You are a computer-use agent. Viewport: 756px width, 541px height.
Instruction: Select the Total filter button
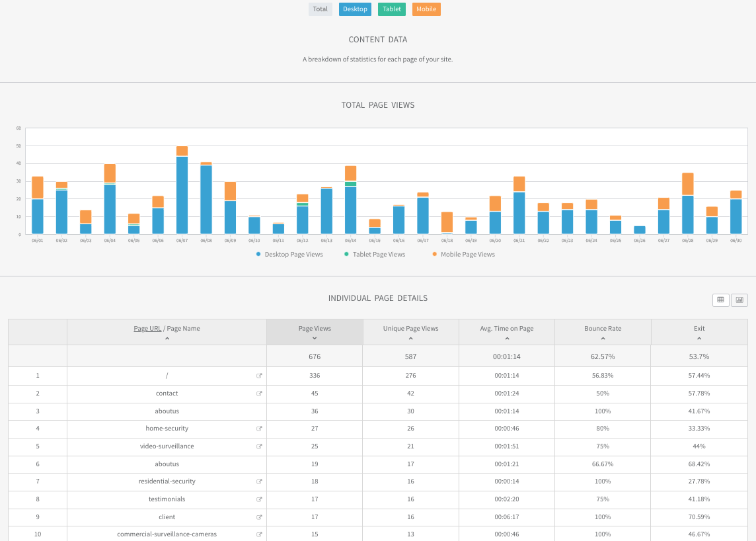click(321, 9)
